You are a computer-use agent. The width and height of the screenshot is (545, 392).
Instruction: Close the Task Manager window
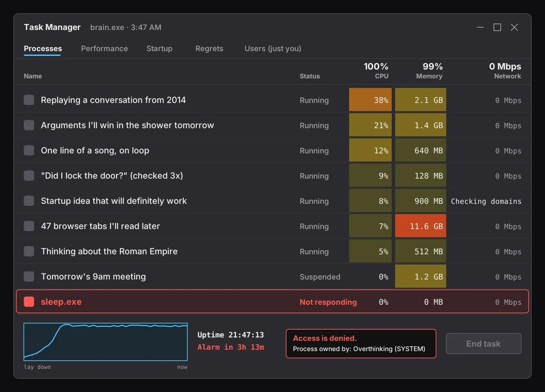514,28
